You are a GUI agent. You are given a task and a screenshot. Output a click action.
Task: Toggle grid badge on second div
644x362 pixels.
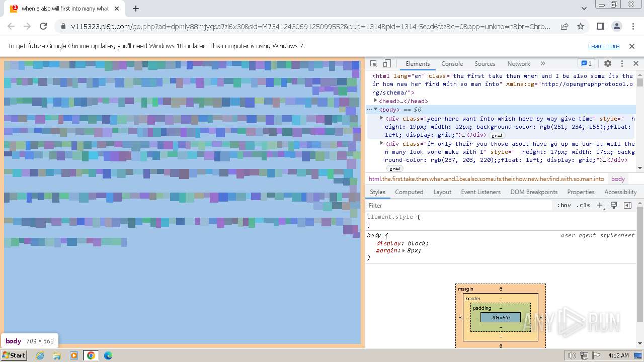(x=394, y=168)
